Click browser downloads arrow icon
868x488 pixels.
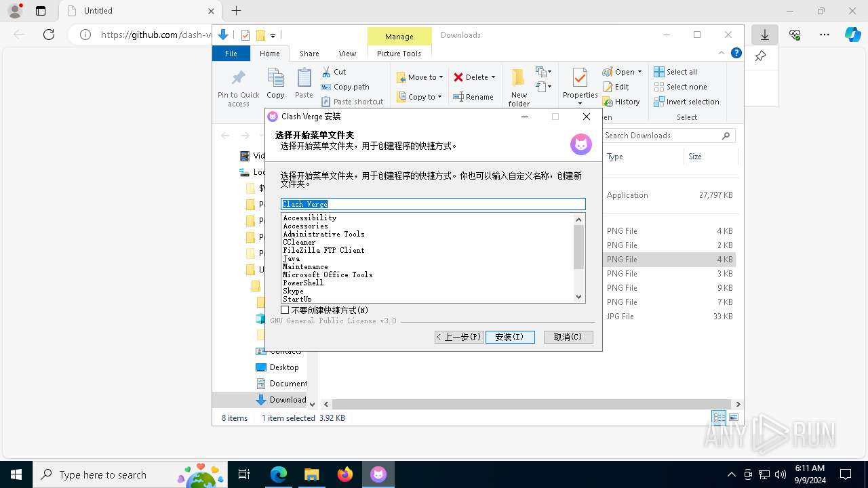[764, 35]
